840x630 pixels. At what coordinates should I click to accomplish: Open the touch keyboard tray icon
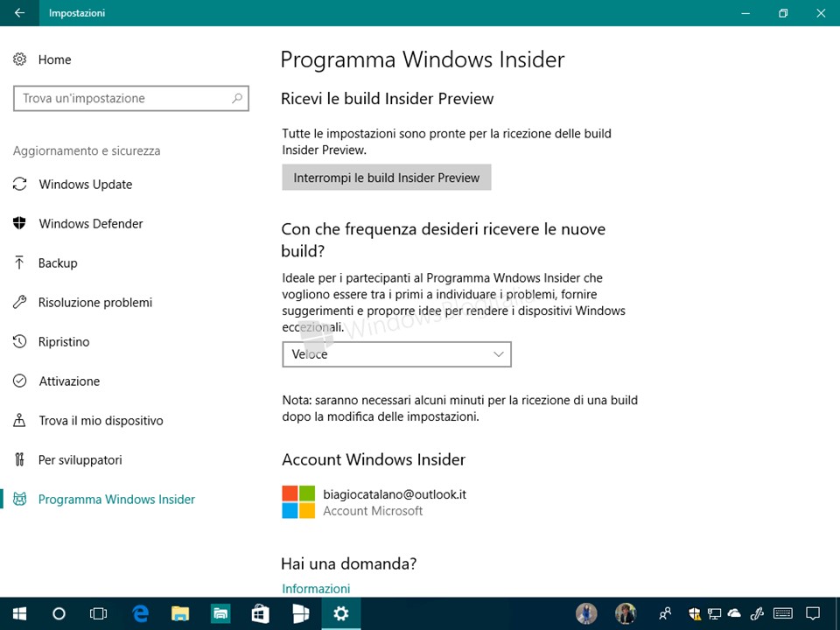pyautogui.click(x=782, y=613)
